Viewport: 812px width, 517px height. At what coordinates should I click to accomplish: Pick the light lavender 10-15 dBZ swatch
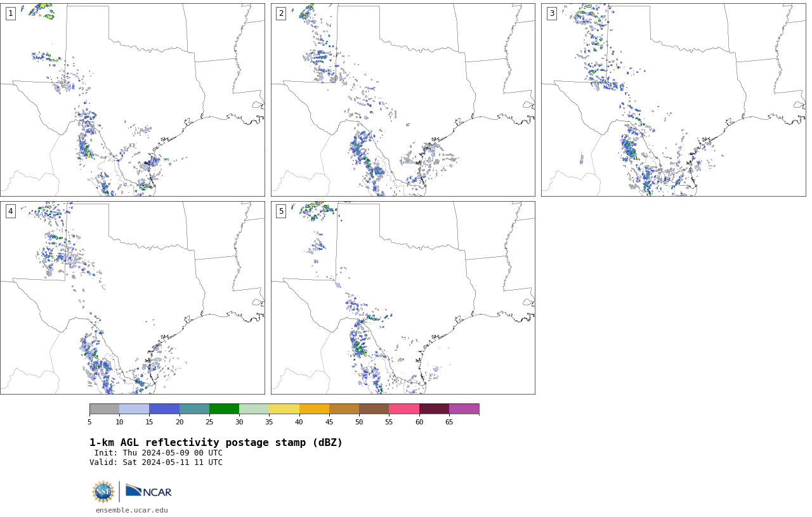pos(134,409)
